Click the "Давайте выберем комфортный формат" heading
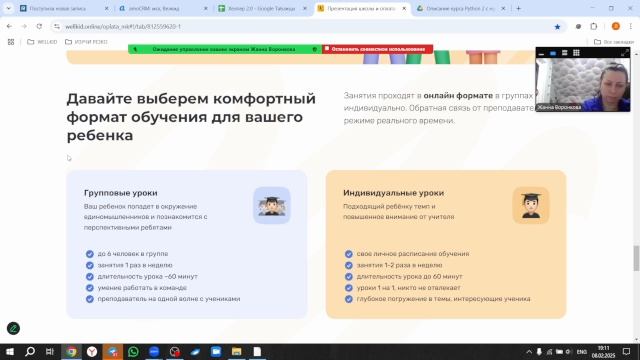The image size is (640, 360). (191, 117)
